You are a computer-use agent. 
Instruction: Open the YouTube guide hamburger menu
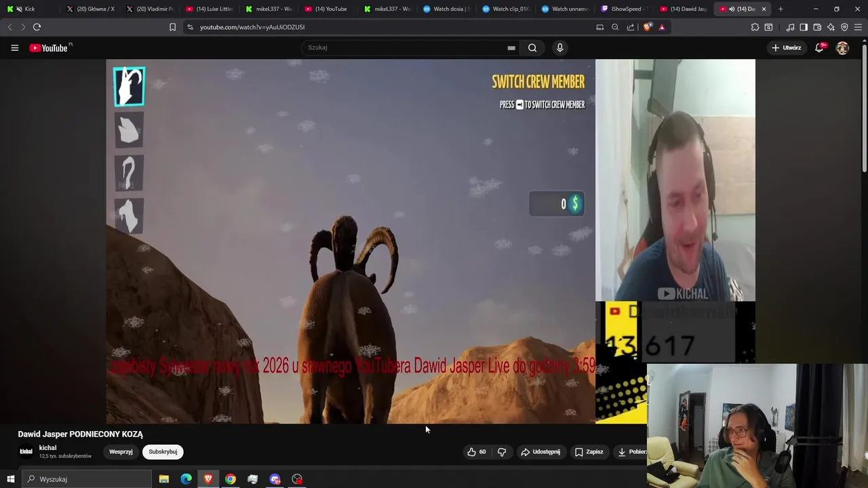pyautogui.click(x=14, y=47)
